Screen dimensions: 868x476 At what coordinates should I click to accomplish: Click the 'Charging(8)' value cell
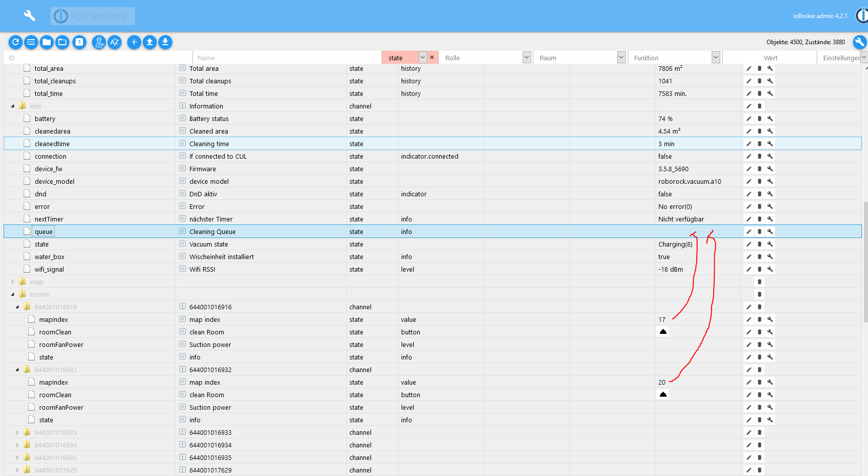pos(675,244)
